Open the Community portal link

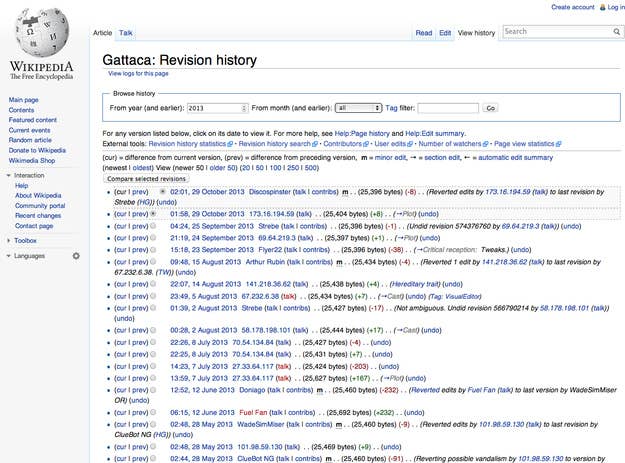40,206
